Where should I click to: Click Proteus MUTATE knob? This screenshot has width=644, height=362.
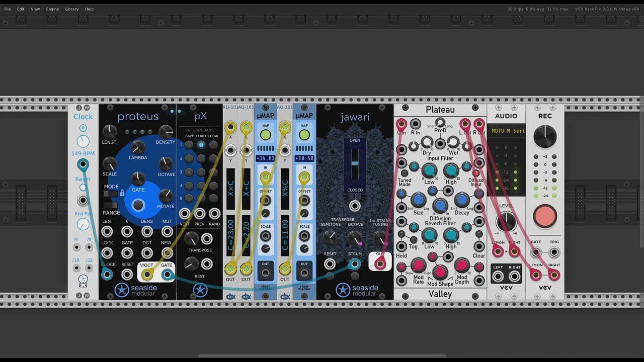tap(166, 196)
